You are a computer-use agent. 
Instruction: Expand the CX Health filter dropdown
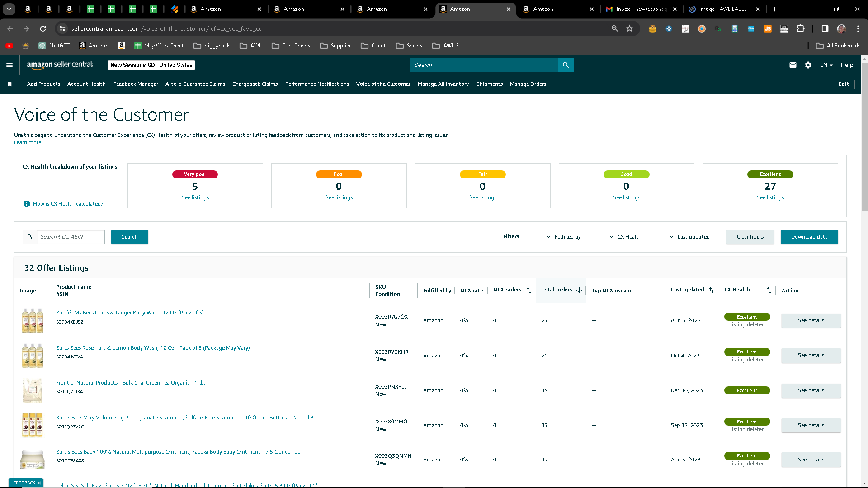point(625,237)
